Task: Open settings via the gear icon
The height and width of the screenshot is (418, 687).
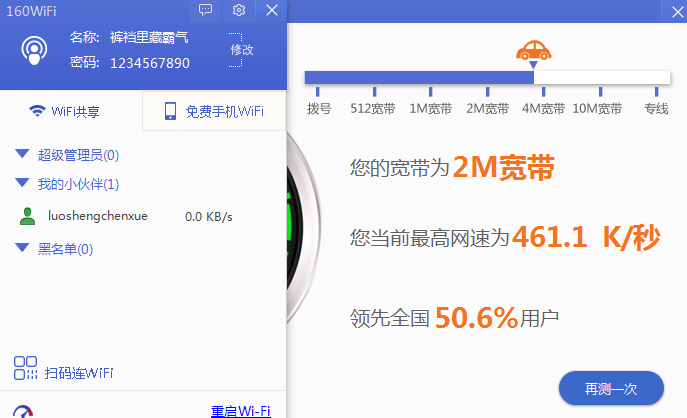Action: point(238,10)
